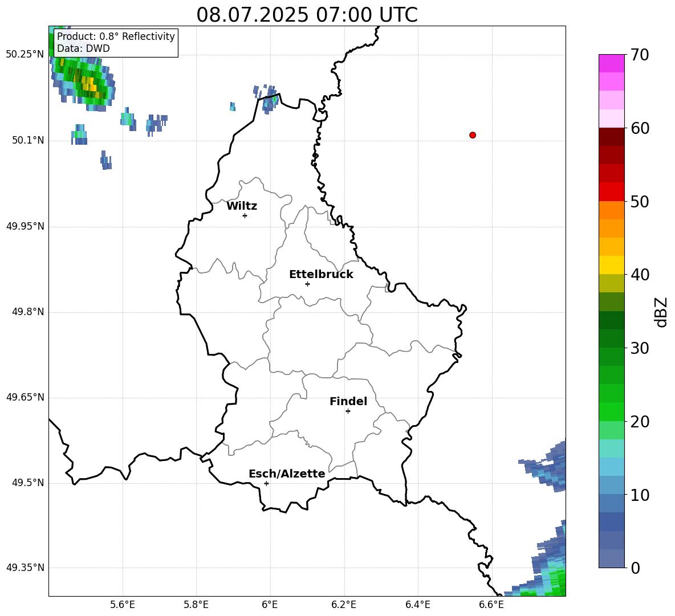The width and height of the screenshot is (675, 616).
Task: Click the 50 value on the colorbar
Action: pyautogui.click(x=640, y=201)
